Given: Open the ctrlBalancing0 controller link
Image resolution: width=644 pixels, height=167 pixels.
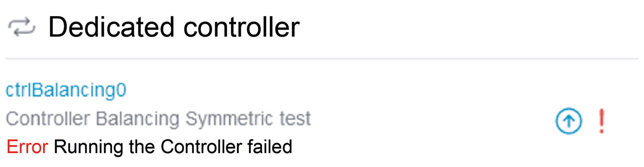Looking at the screenshot, I should [66, 91].
